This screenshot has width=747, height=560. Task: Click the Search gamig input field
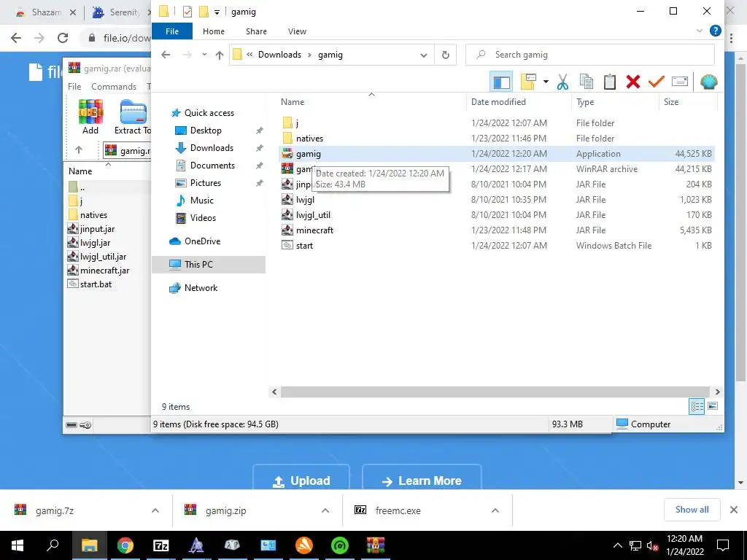tap(589, 55)
